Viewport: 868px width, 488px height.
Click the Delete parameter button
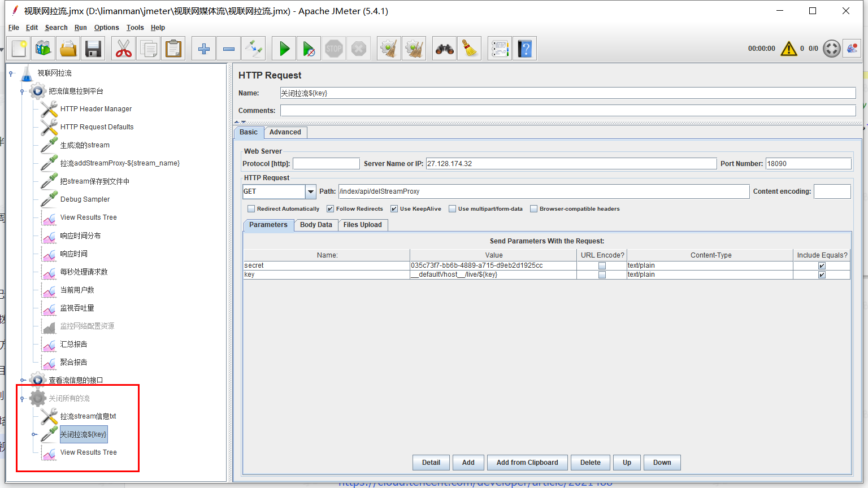tap(590, 463)
